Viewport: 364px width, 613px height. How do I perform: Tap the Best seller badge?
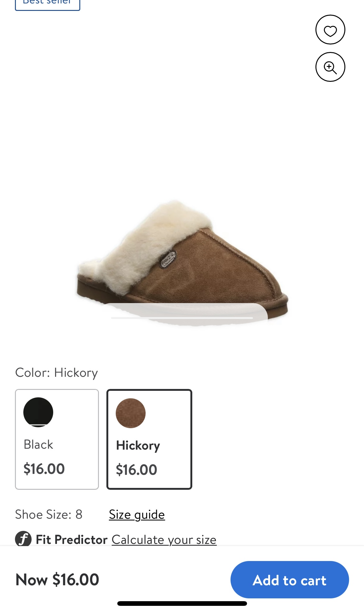click(x=48, y=4)
